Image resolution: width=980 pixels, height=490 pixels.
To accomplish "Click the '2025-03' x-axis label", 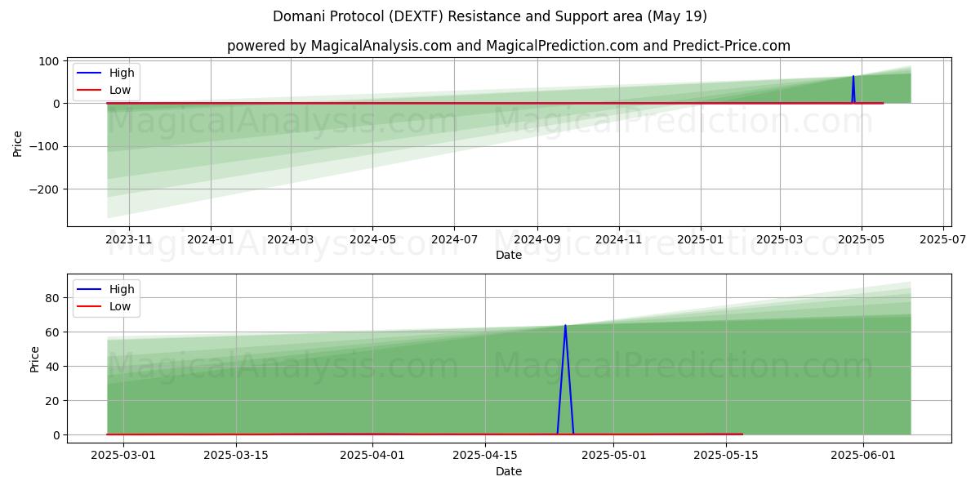I will point(779,239).
